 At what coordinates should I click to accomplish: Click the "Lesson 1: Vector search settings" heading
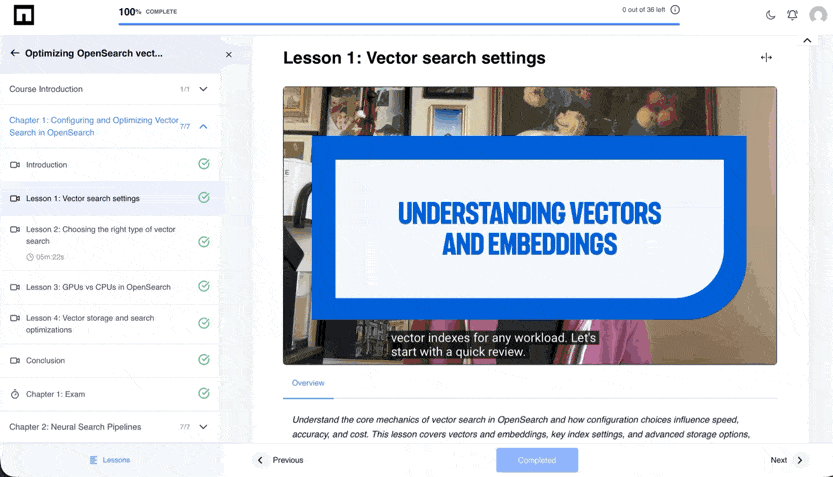tap(414, 58)
